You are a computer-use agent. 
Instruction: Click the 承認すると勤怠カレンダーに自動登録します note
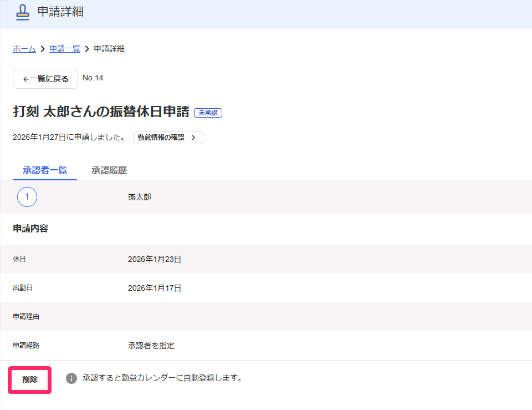tap(162, 378)
